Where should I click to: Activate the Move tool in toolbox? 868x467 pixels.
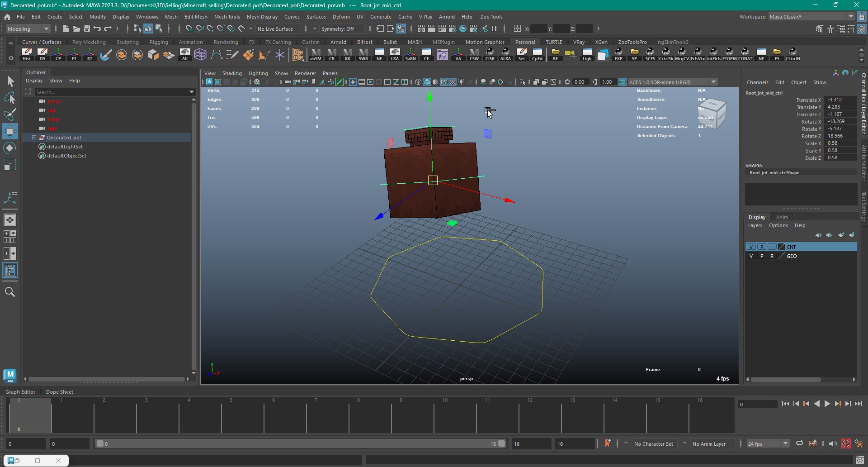pyautogui.click(x=10, y=131)
